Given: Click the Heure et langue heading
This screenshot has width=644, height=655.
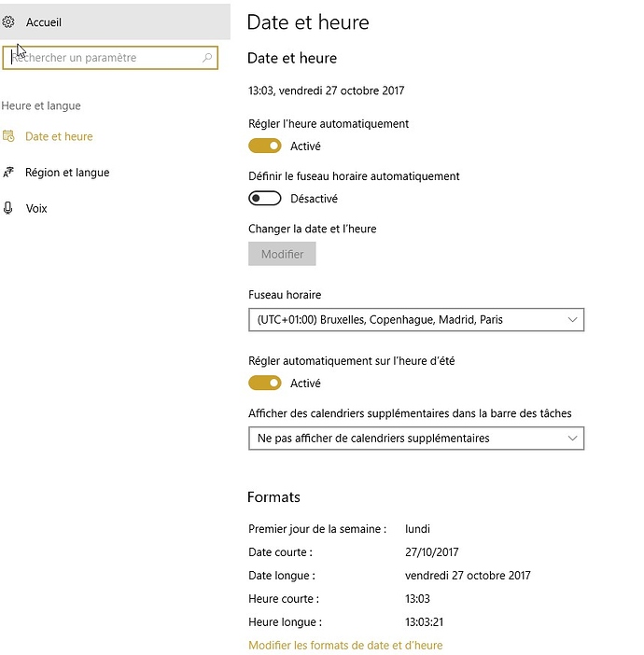Looking at the screenshot, I should point(41,105).
